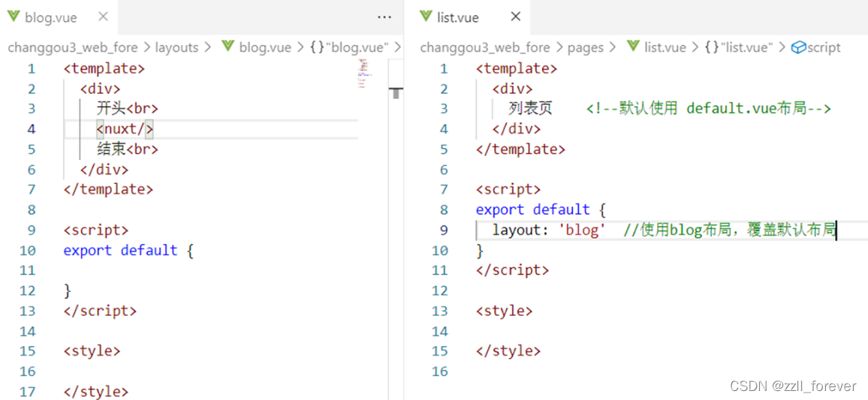868x400 pixels.
Task: Click the Vue icon on the blog.vue tab
Action: click(13, 17)
